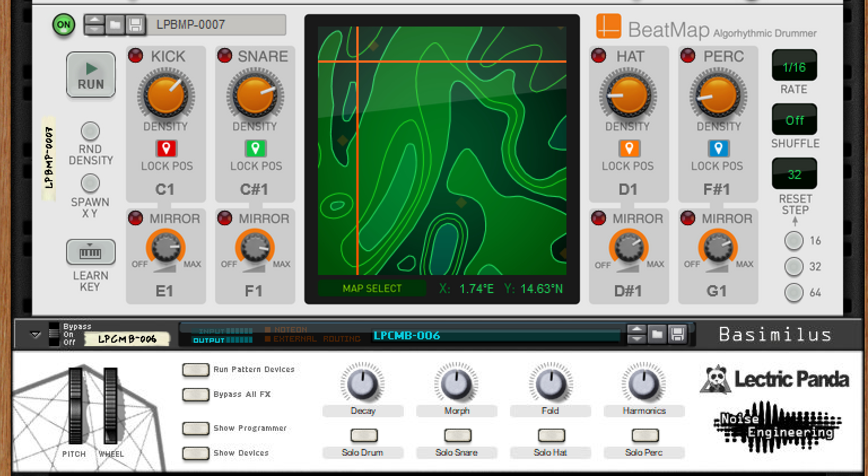This screenshot has width=868, height=476.
Task: Click the BeatMap orange logo icon
Action: point(608,27)
